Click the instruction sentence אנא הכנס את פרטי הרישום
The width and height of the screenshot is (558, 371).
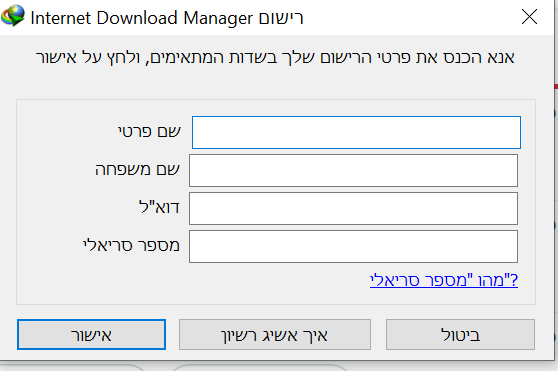pos(275,57)
